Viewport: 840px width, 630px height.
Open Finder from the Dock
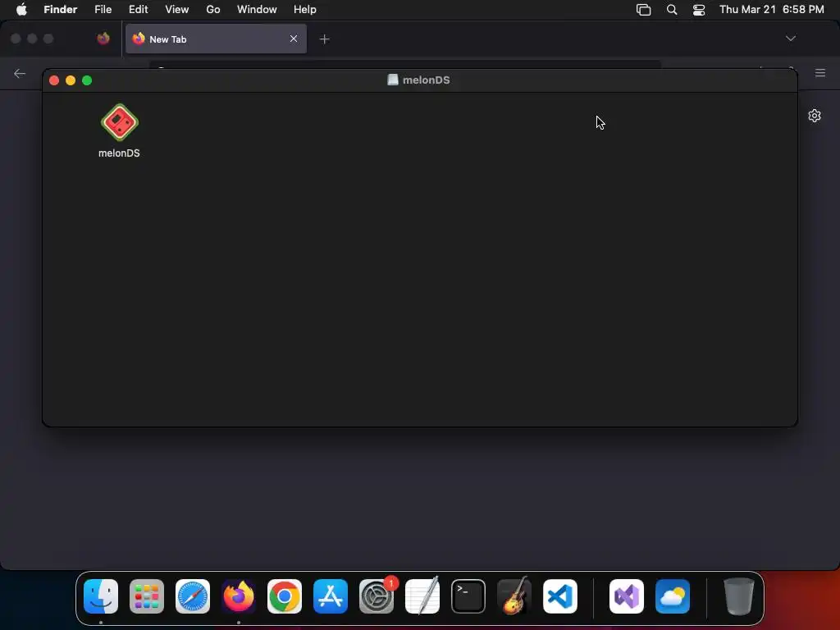pyautogui.click(x=101, y=596)
